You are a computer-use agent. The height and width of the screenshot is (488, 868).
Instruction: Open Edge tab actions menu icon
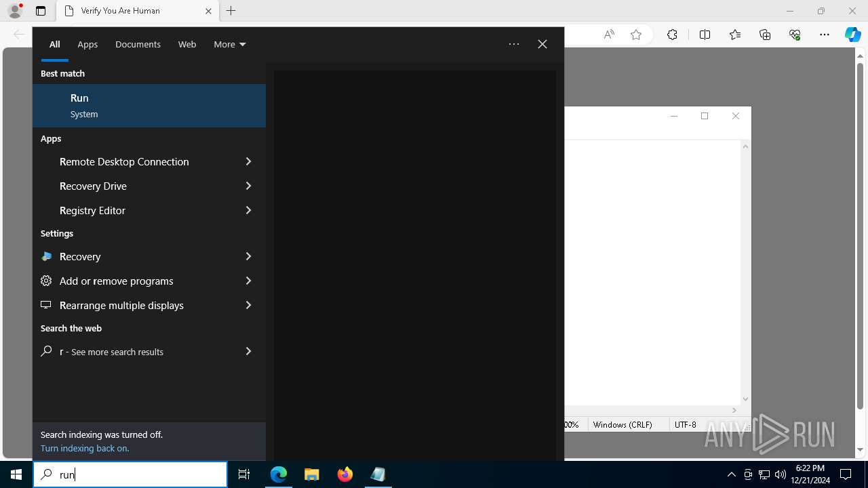[x=41, y=11]
